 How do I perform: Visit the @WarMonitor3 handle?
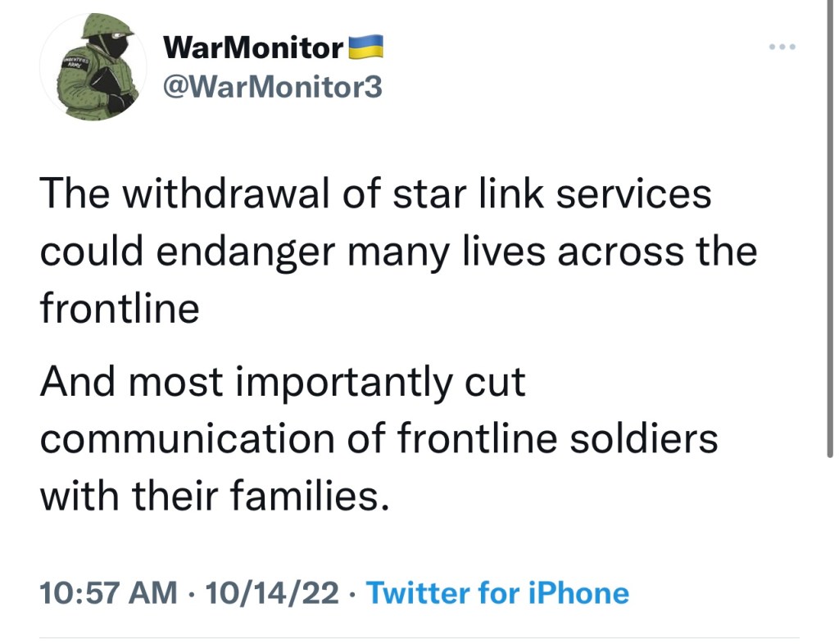pos(273,86)
